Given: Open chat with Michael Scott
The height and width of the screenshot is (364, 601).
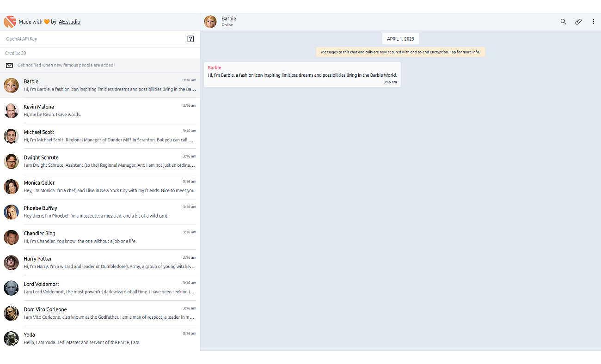Looking at the screenshot, I should [100, 136].
